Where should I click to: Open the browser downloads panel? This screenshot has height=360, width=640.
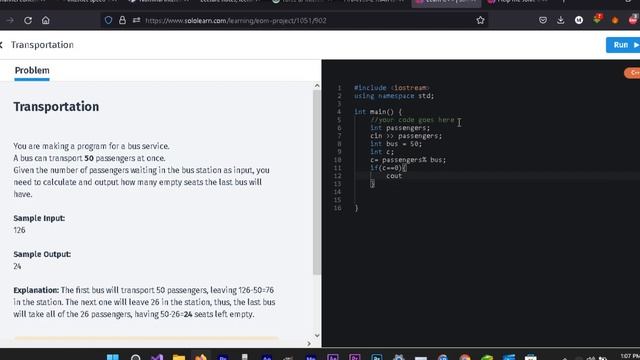561,20
